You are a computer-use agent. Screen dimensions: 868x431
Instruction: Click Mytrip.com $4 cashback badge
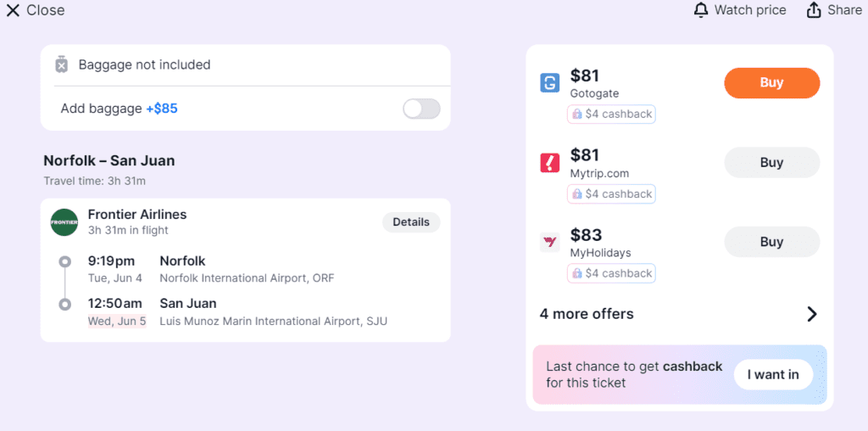[611, 194]
